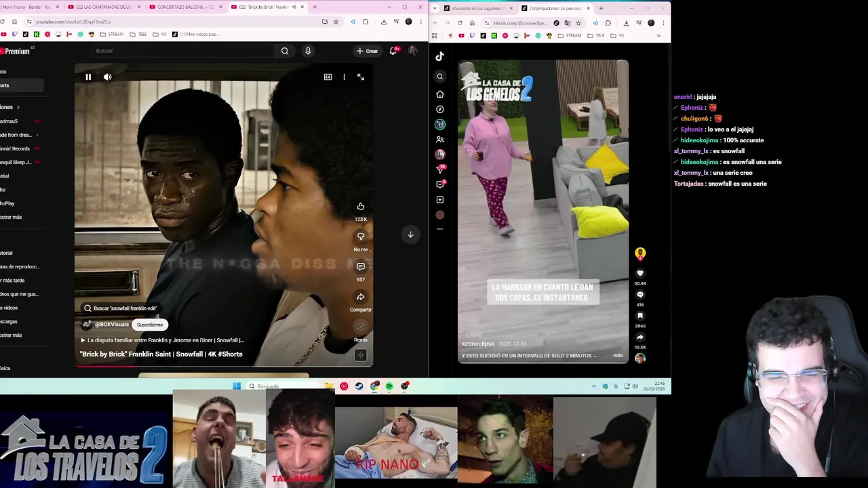Bookmark the YouTube page with star
The image size is (868, 488).
(336, 22)
